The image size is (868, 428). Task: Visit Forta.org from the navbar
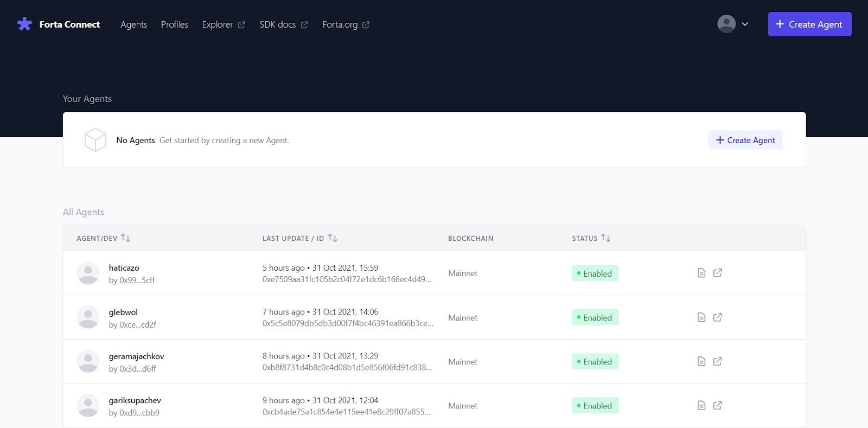(x=346, y=24)
